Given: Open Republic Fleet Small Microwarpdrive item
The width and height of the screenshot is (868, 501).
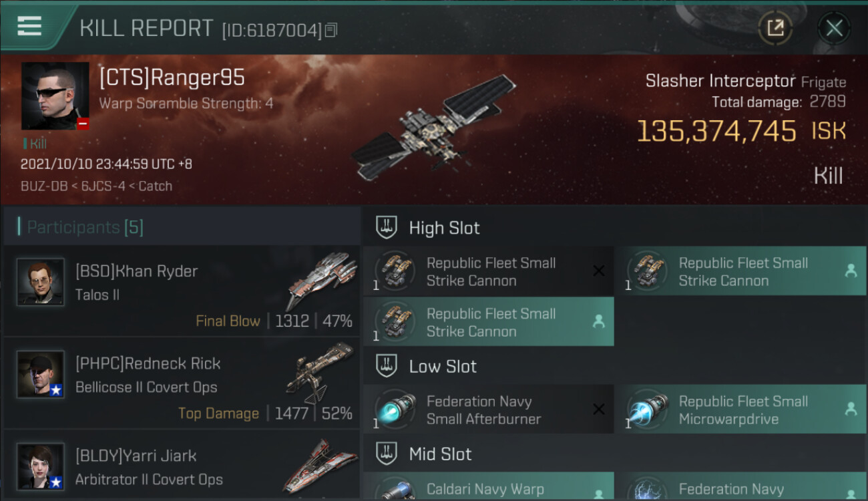Looking at the screenshot, I should pyautogui.click(x=740, y=410).
